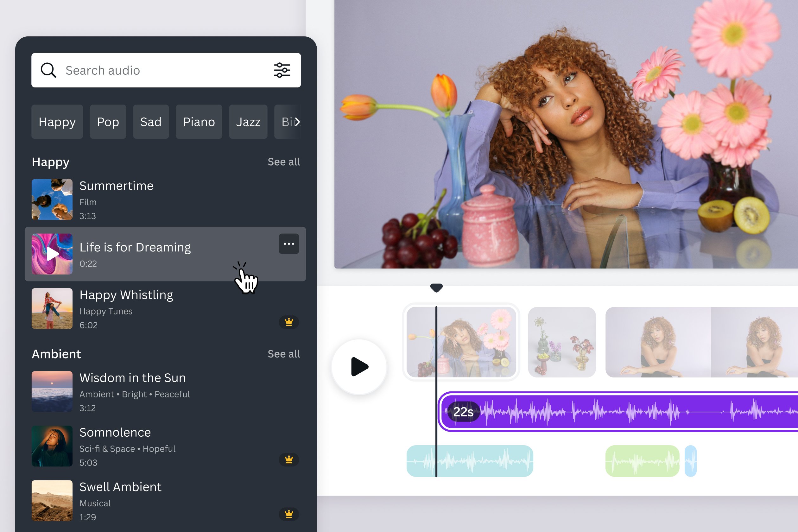This screenshot has height=532, width=798.
Task: Click the three-dot menu on Life is for Dreaming
Action: (x=289, y=244)
